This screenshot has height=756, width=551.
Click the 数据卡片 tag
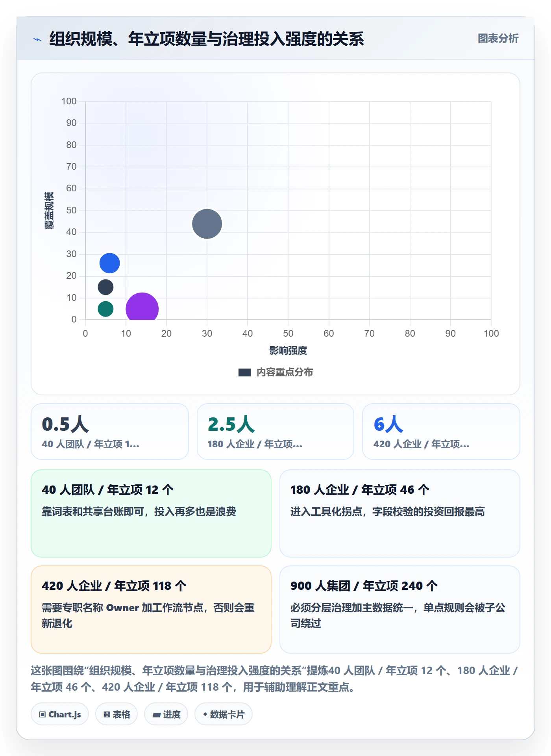point(224,714)
